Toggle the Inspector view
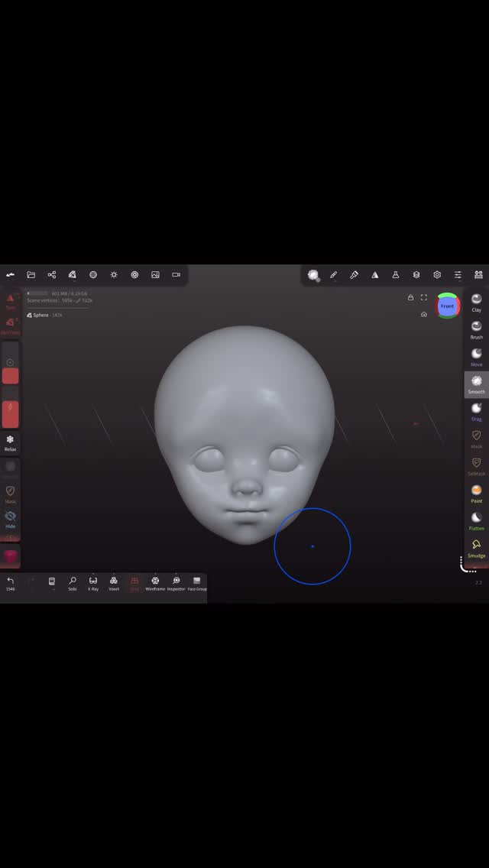489x868 pixels. click(x=176, y=584)
